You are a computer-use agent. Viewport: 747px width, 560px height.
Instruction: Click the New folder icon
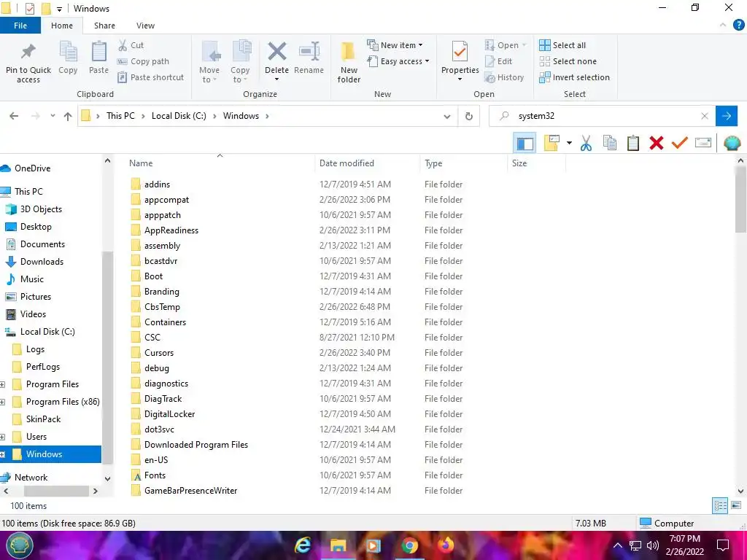click(348, 52)
